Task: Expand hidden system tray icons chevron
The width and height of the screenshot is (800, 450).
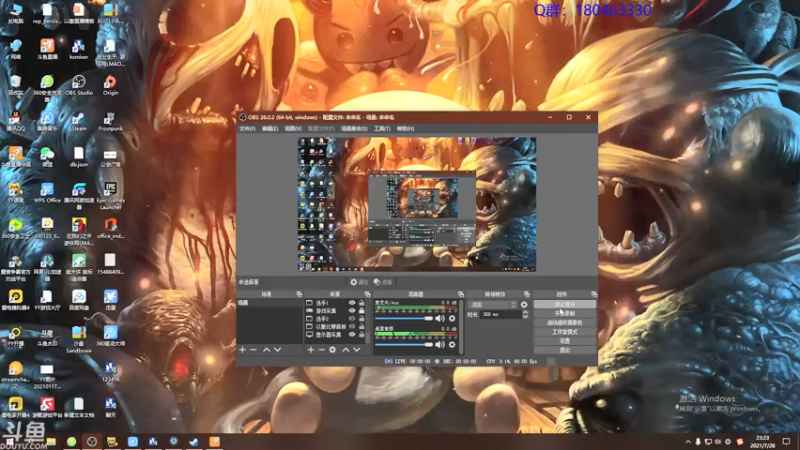Action: 688,442
